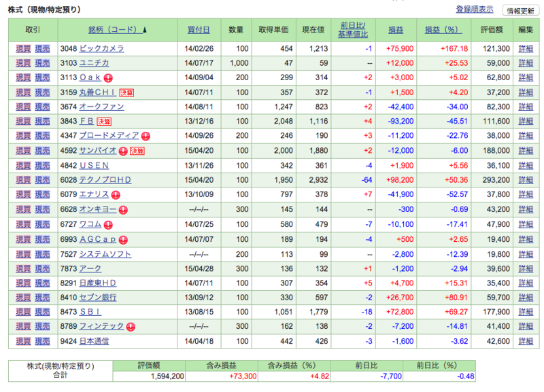Click the total 評価額 value 1,594,200
Screen dimensions: 544x392
tap(167, 376)
